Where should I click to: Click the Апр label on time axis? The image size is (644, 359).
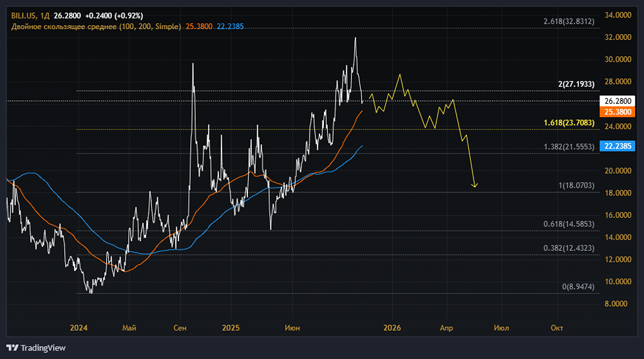(446, 328)
